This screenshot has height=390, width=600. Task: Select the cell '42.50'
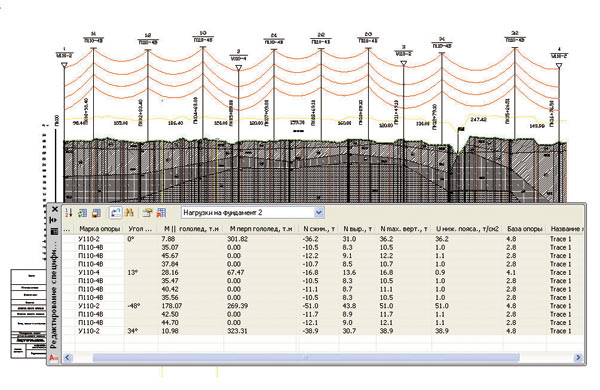[x=170, y=314]
